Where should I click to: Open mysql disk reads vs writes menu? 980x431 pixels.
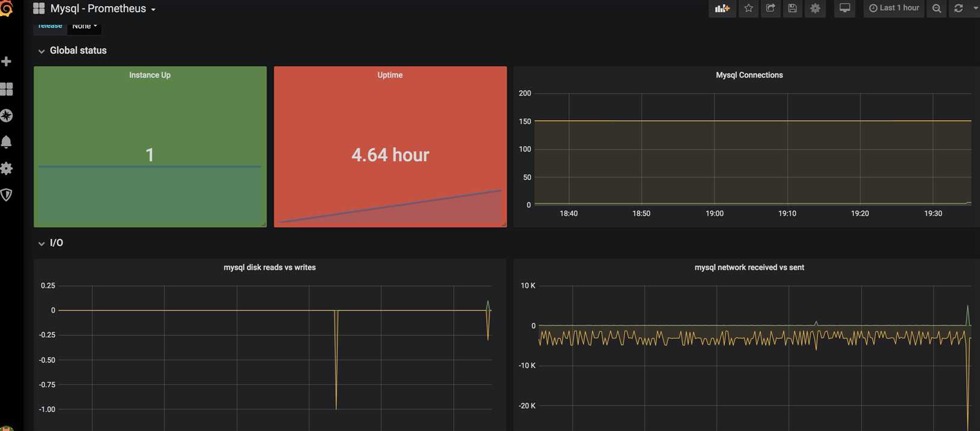pyautogui.click(x=270, y=267)
